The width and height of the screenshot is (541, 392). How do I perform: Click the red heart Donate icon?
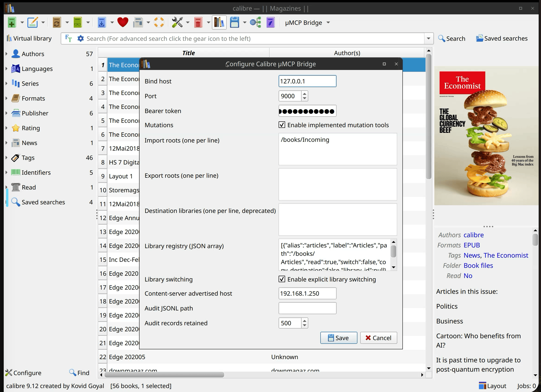pos(123,22)
